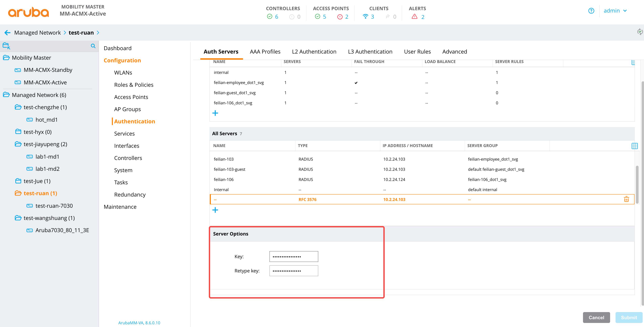Viewport: 644px width, 327px height.
Task: Click the search icon in the tree panel
Action: point(93,46)
